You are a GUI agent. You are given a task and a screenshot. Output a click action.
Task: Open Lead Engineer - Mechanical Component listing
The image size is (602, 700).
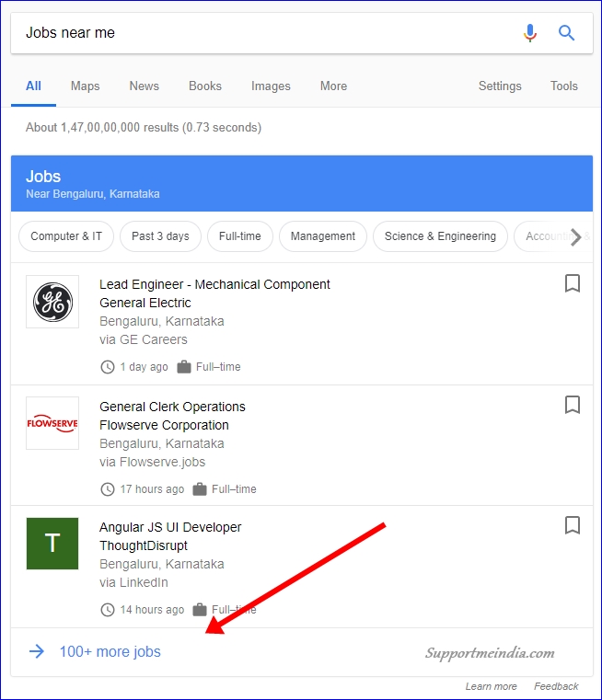coord(214,284)
